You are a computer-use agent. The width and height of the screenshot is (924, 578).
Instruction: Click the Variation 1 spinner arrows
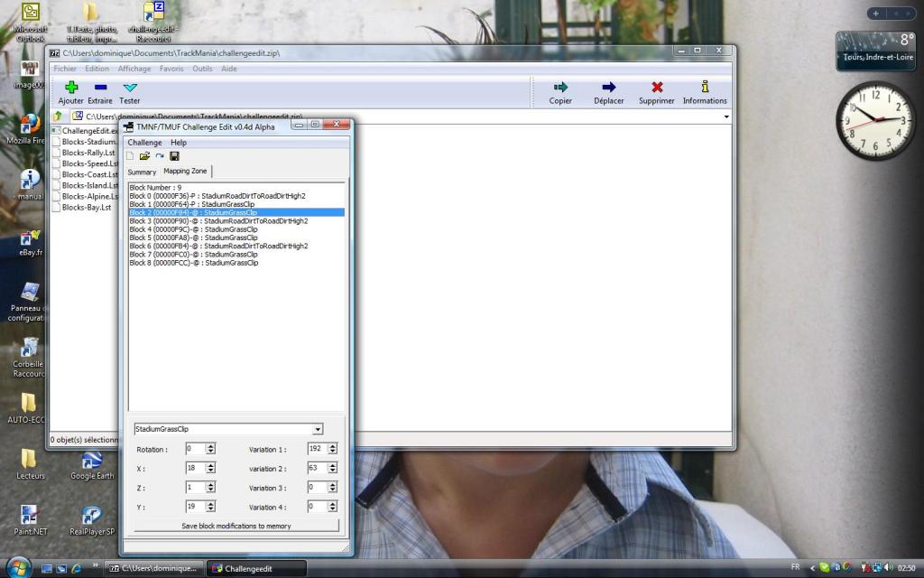coord(332,449)
